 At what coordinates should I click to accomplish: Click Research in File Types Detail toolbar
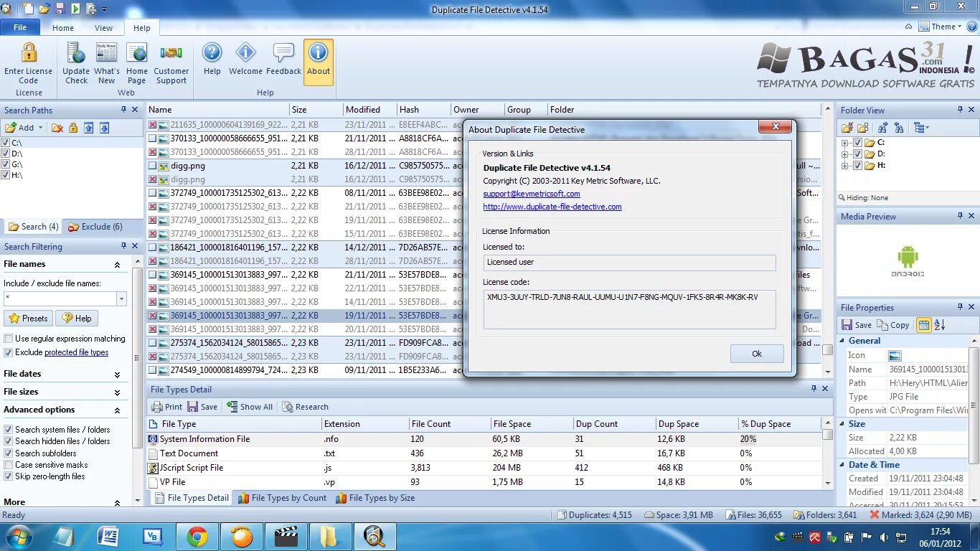pos(305,407)
